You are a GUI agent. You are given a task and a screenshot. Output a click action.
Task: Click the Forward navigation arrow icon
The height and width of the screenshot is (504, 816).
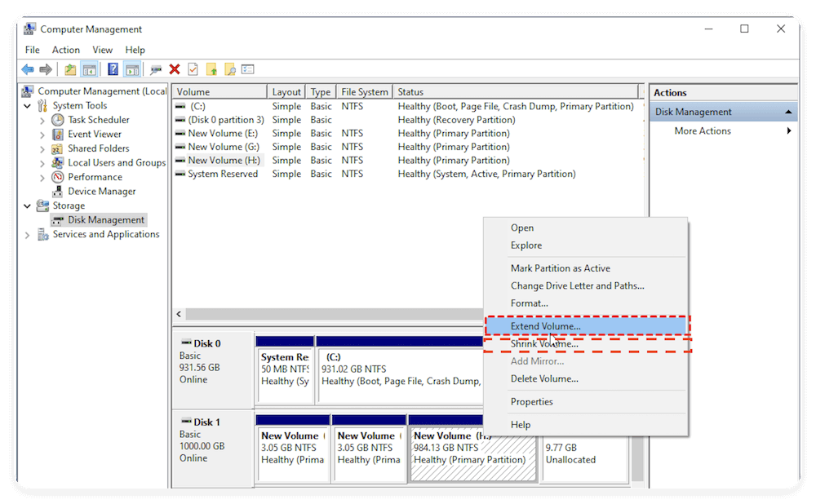click(x=47, y=69)
